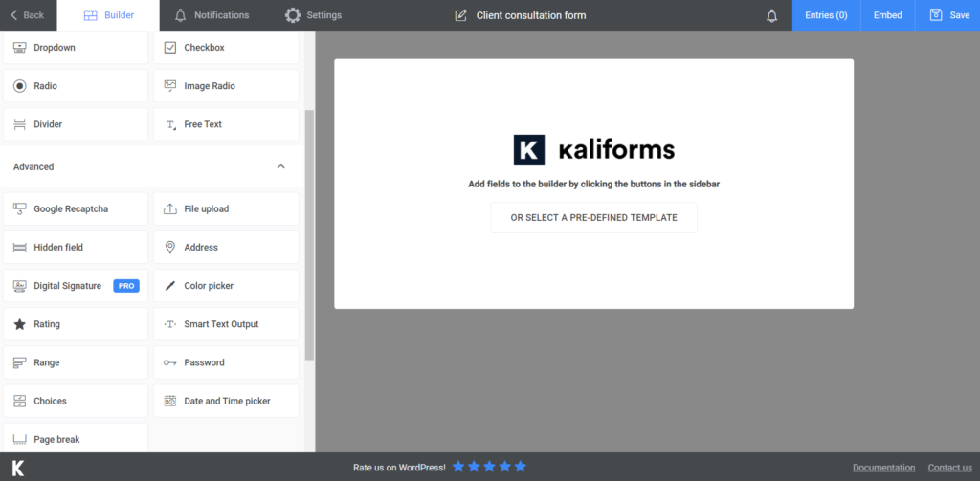
Task: Add a Password field
Action: pos(226,362)
